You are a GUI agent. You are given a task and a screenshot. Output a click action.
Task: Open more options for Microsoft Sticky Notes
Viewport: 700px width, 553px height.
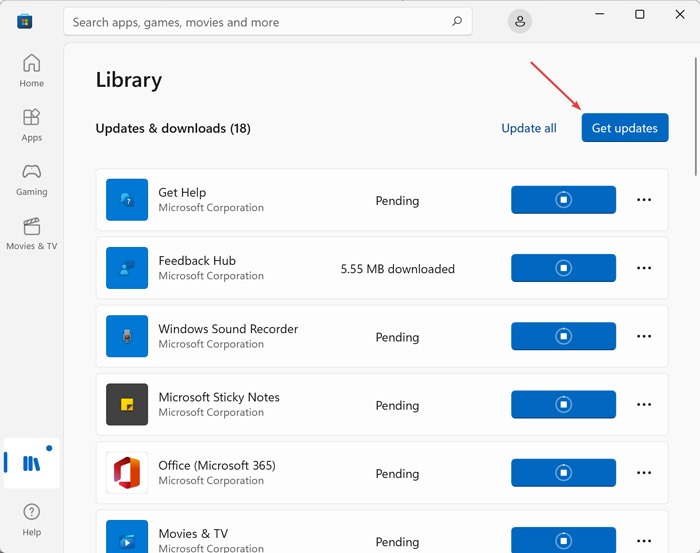[x=644, y=404]
